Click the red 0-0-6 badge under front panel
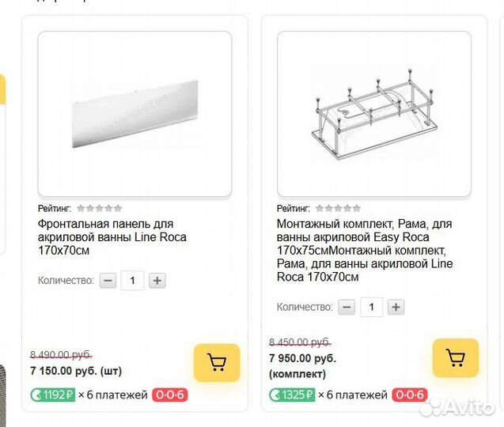 (x=169, y=395)
